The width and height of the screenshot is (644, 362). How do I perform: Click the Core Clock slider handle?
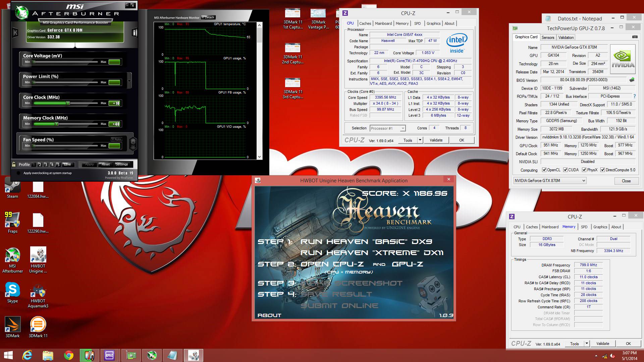(x=68, y=103)
